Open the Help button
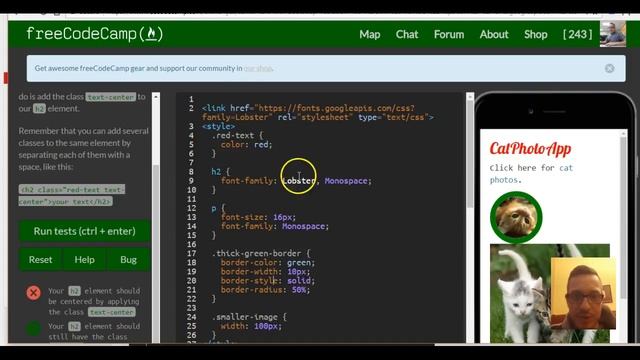Screen dimensions: 640x360 [x=84, y=260]
